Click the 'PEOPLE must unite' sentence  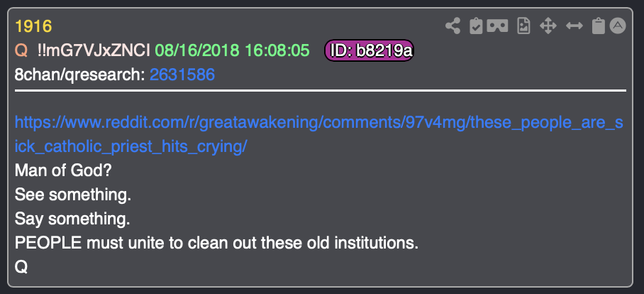216,243
